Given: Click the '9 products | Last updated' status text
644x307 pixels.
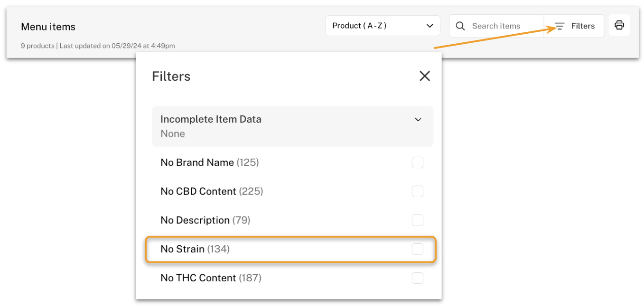Looking at the screenshot, I should [x=98, y=46].
